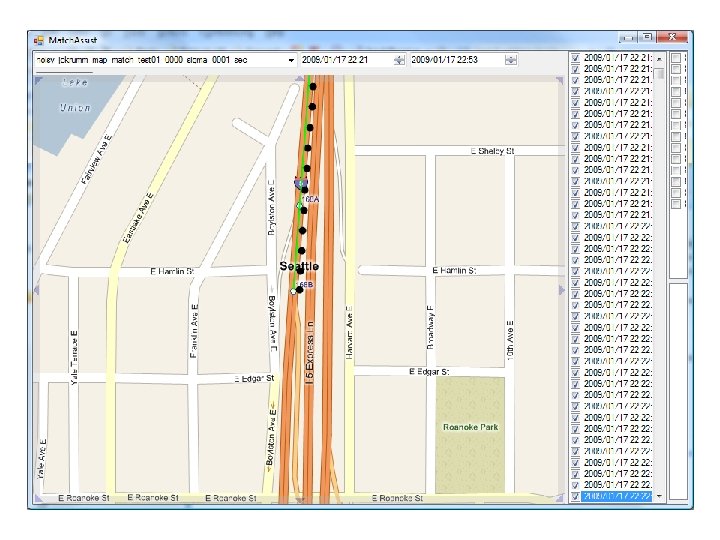Pan the map toward the top-left corner arrow
This screenshot has width=720, height=540.
click(39, 81)
